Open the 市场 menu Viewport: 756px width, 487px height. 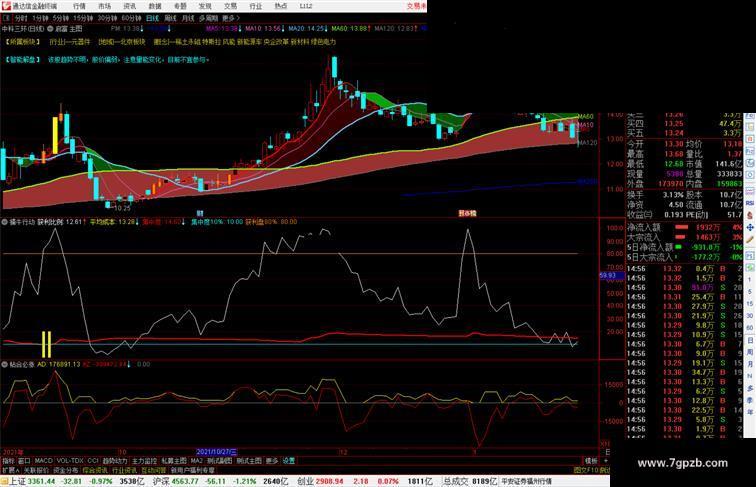pos(104,6)
